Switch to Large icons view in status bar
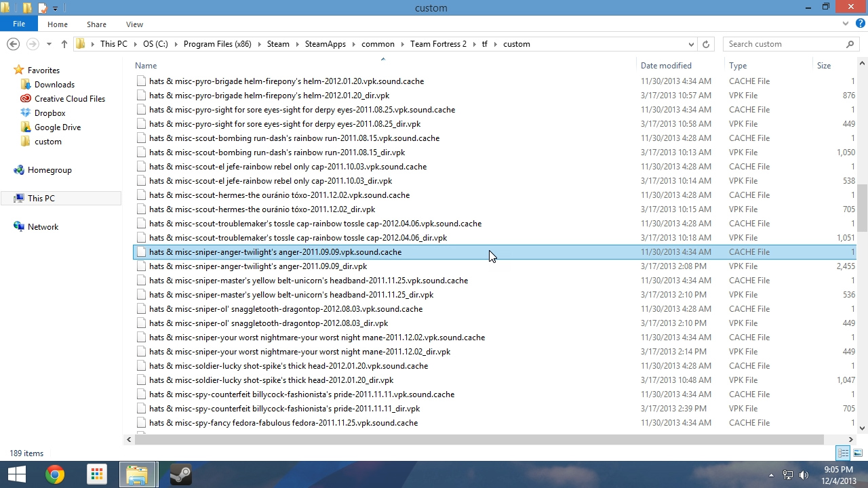This screenshot has height=488, width=868. 858,453
